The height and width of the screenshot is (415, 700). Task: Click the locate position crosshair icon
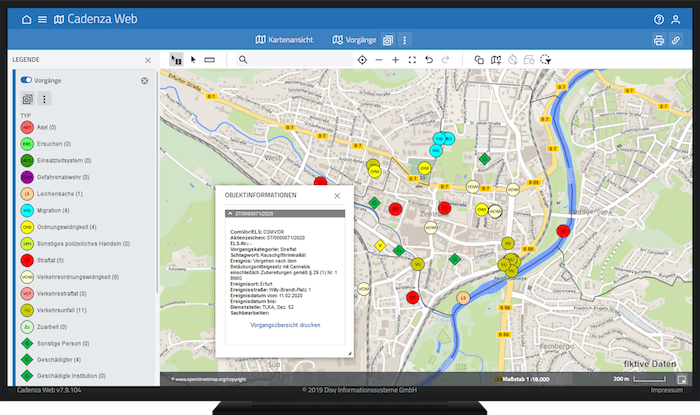click(x=362, y=60)
